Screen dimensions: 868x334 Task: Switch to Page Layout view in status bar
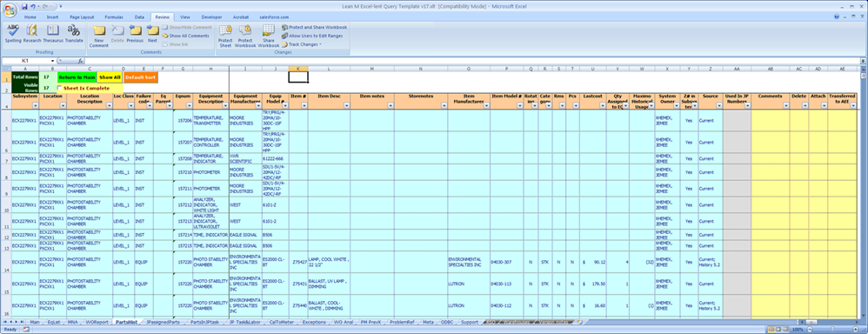coord(778,330)
